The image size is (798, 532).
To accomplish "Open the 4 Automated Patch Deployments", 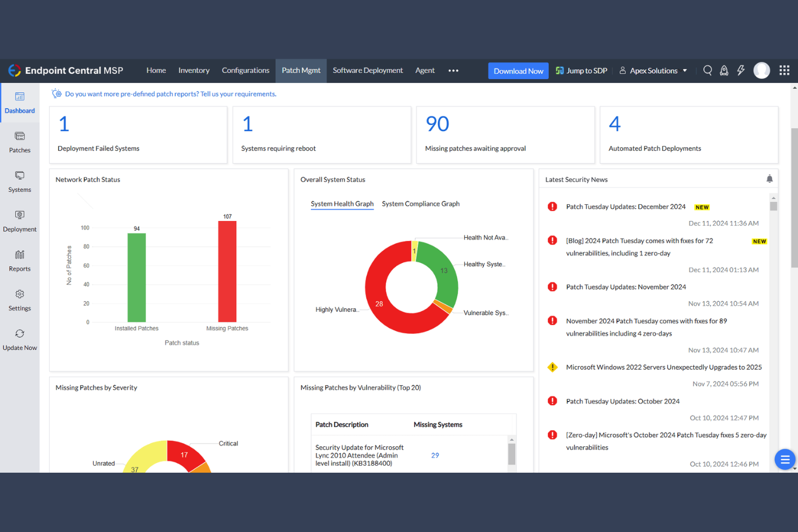I will tap(615, 124).
